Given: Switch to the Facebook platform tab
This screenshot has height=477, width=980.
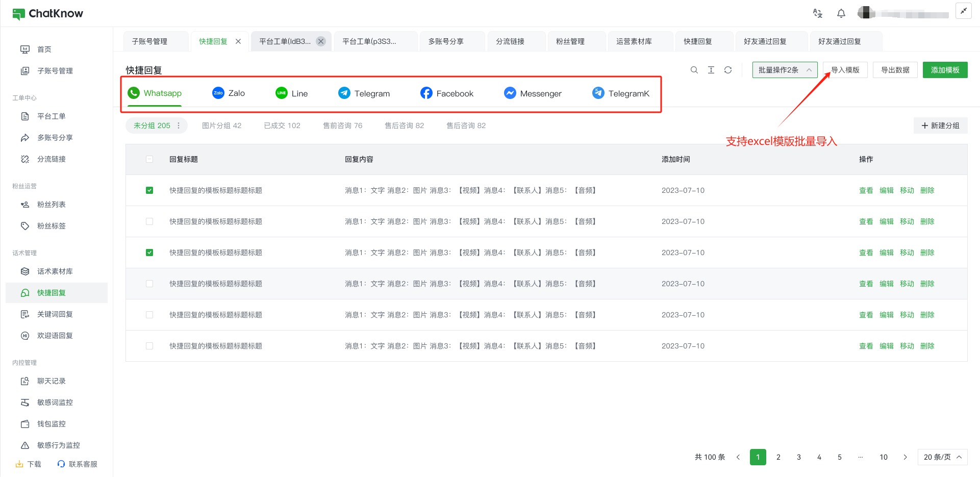Looking at the screenshot, I should click(x=446, y=93).
